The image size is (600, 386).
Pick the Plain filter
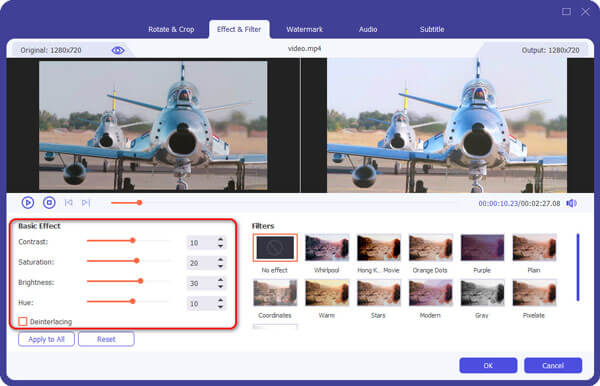pyautogui.click(x=534, y=248)
